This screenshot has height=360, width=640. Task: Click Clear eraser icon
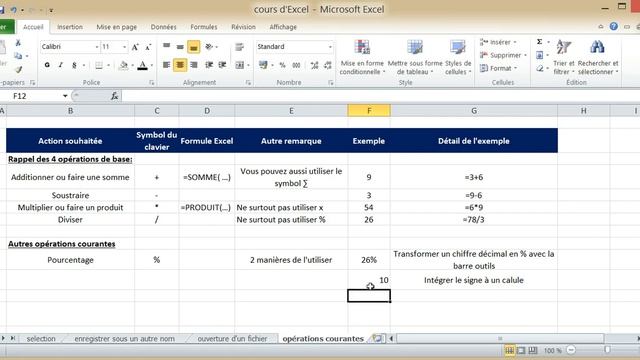(x=540, y=68)
